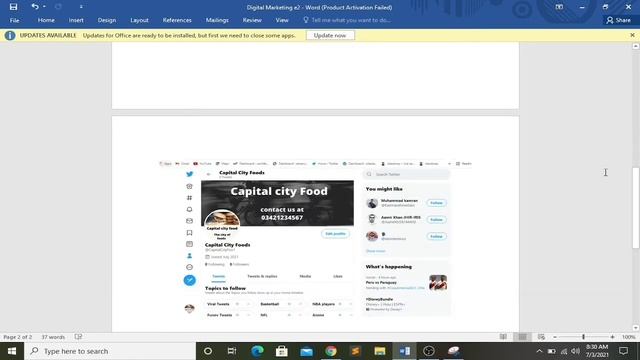
Task: Open Ribbon Display Options icon
Action: 559,7
